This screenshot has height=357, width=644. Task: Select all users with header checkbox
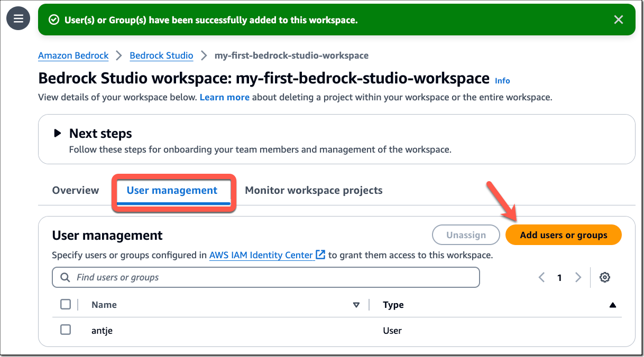click(x=66, y=304)
